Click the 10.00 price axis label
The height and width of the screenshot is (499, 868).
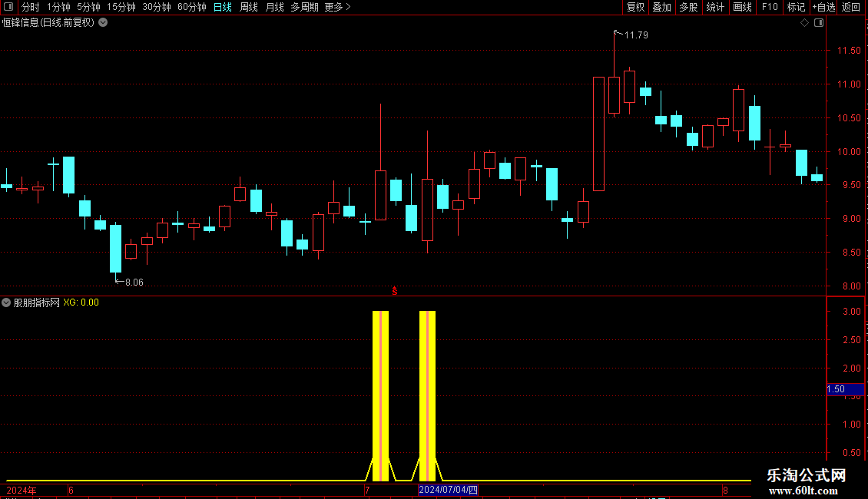[849, 151]
